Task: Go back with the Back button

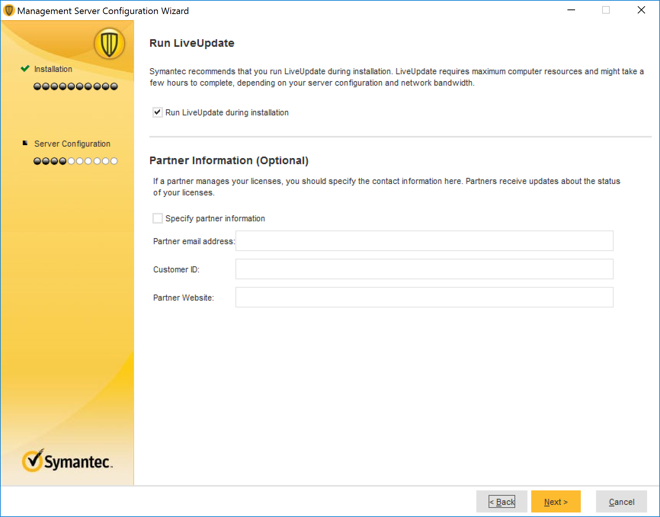Action: pyautogui.click(x=501, y=501)
